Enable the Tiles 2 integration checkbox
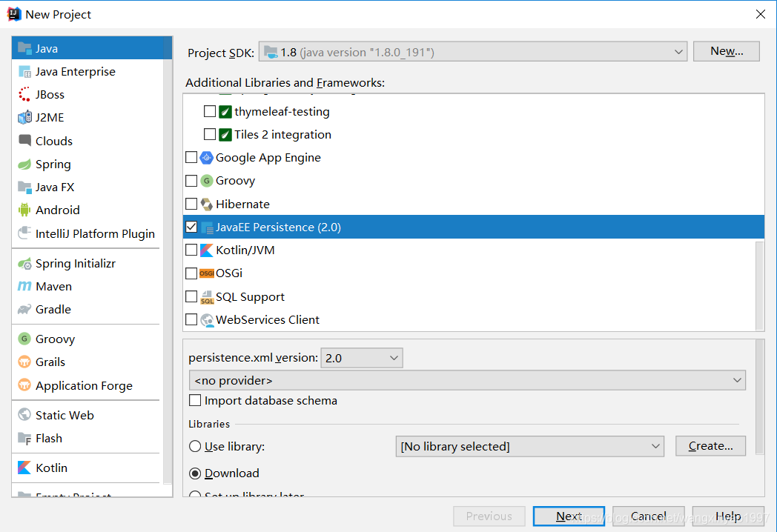The width and height of the screenshot is (777, 532). click(210, 134)
